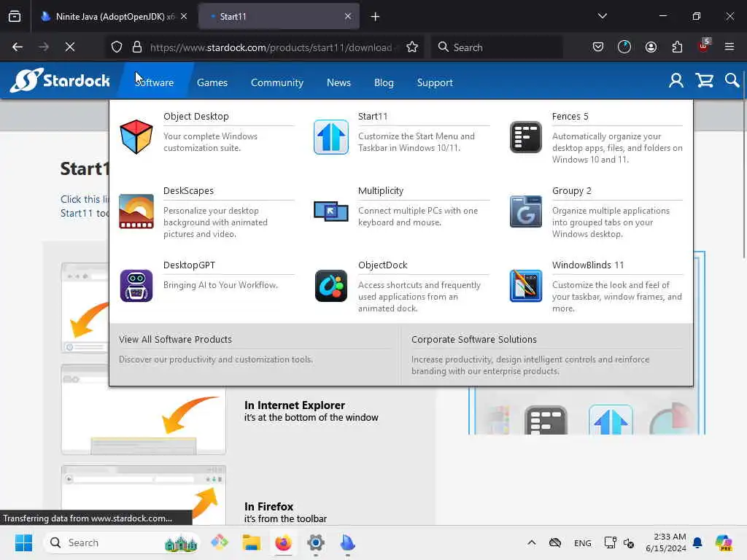Close the Ninite Java tab

pyautogui.click(x=184, y=16)
